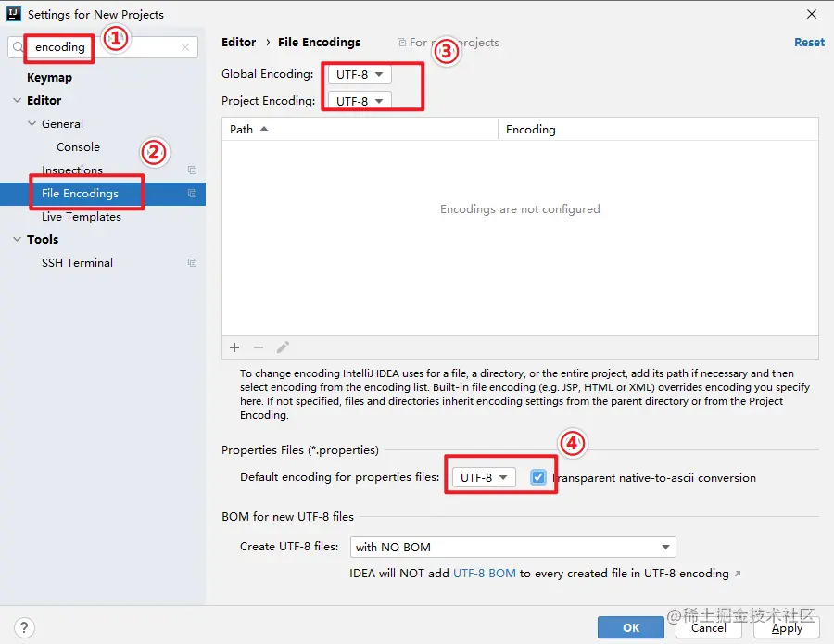Click the Project Encoding label
The height and width of the screenshot is (644, 834).
(269, 101)
